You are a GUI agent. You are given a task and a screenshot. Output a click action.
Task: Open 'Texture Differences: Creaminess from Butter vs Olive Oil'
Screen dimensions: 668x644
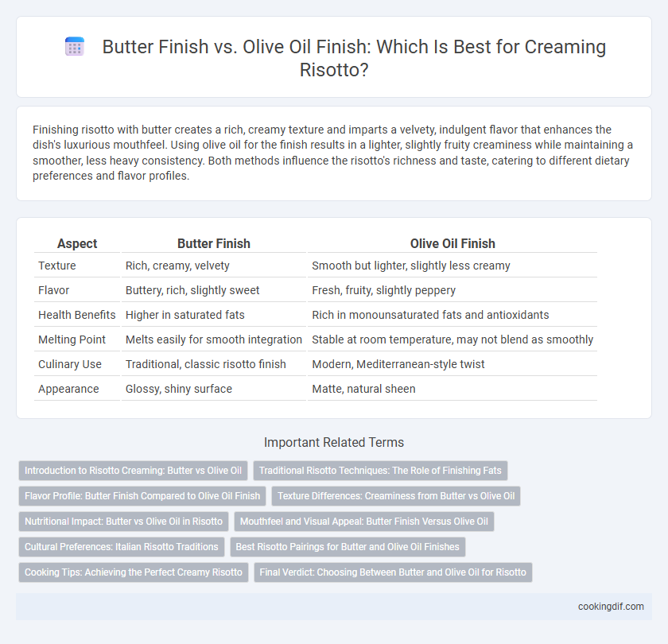[x=396, y=496]
